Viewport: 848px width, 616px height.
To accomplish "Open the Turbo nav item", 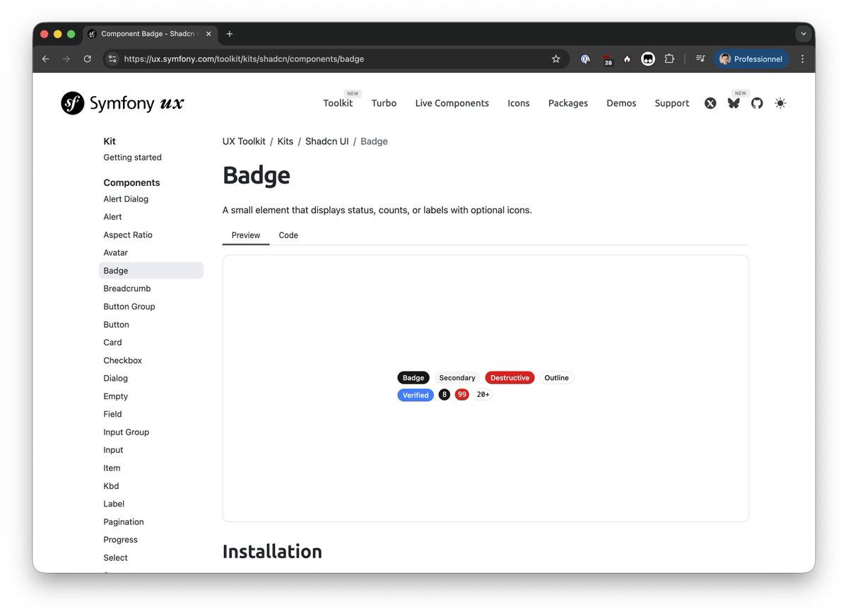I will point(384,103).
